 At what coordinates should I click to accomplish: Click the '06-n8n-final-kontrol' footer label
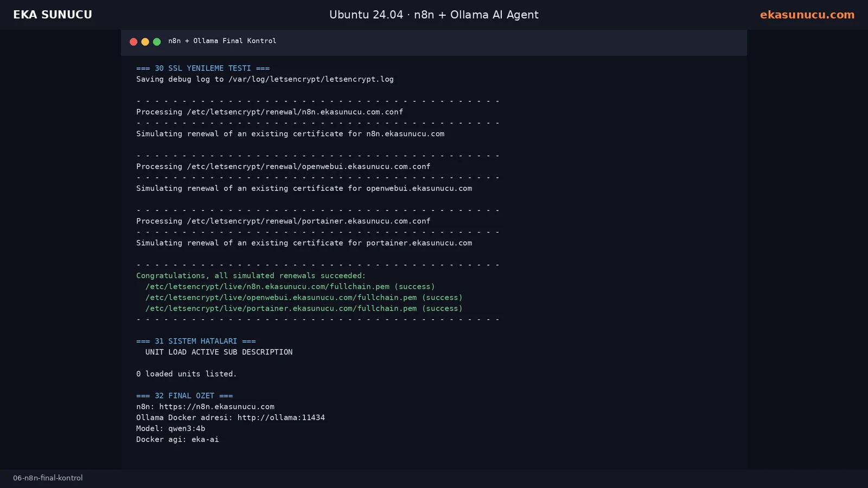(48, 478)
